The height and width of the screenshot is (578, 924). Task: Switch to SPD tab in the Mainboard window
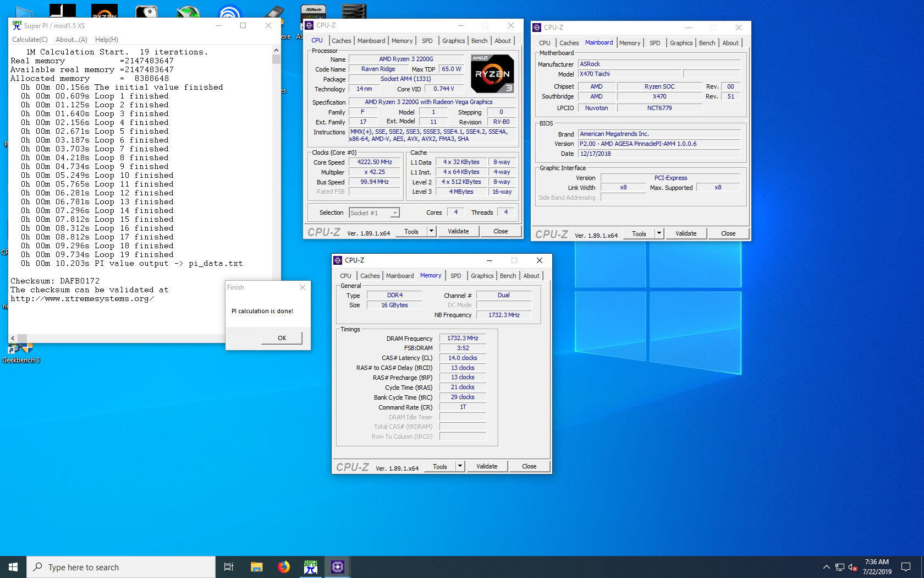point(655,43)
